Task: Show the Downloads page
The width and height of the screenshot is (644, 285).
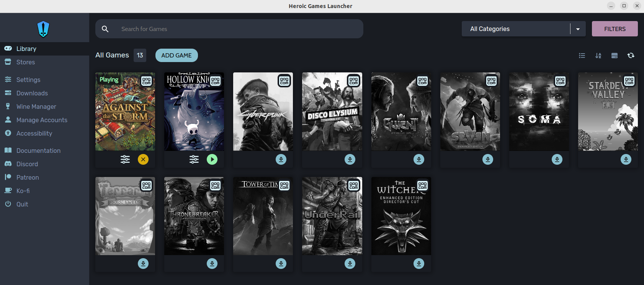Action: 44,93
